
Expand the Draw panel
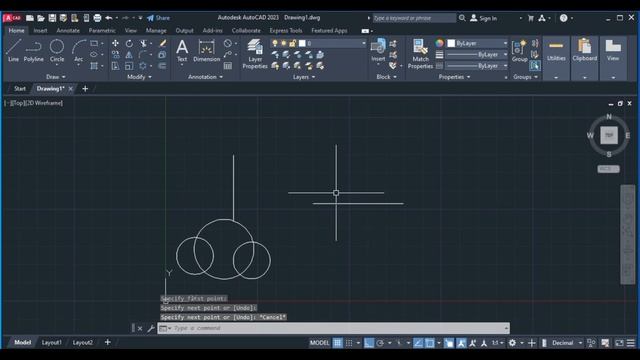(56, 77)
